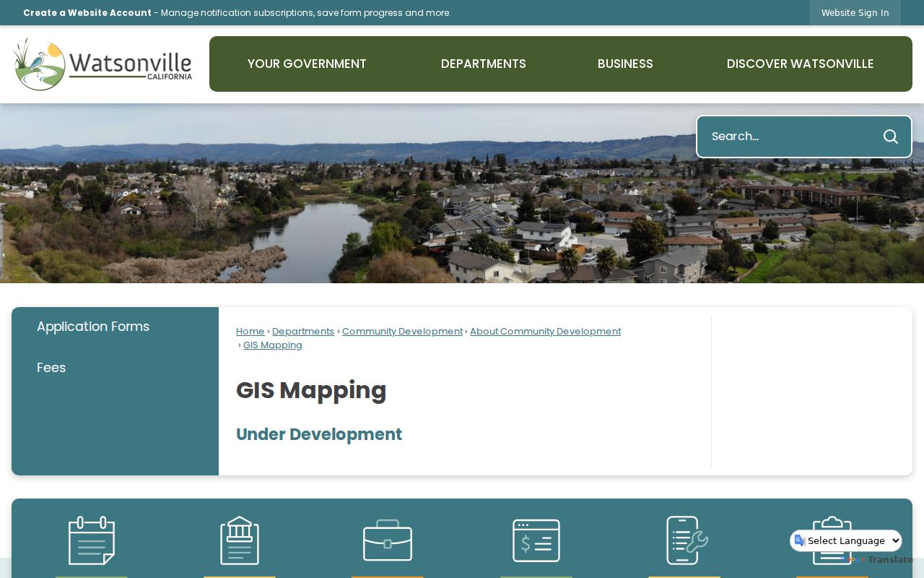
Task: Open the Select Language dropdown
Action: click(846, 540)
